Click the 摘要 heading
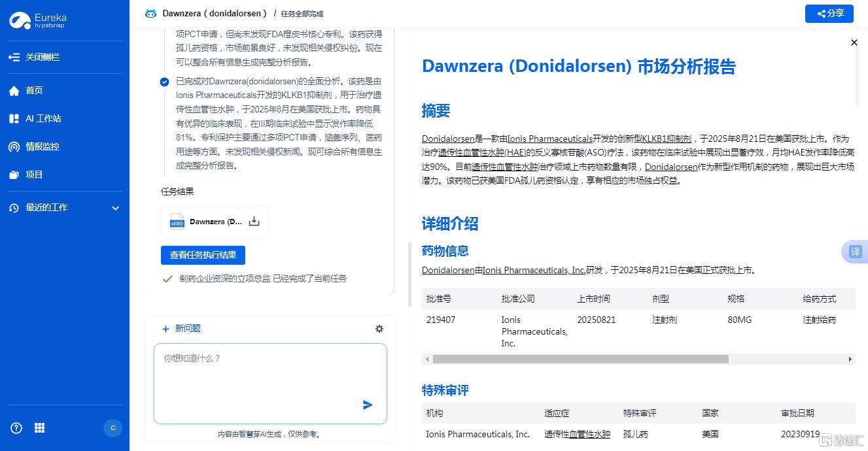This screenshot has width=868, height=451. [436, 110]
